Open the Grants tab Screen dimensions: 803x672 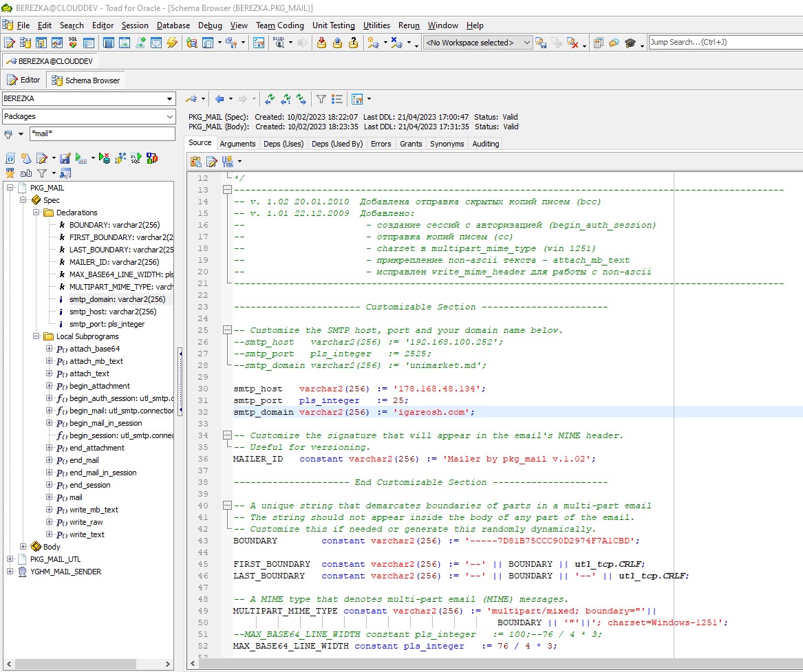point(411,144)
